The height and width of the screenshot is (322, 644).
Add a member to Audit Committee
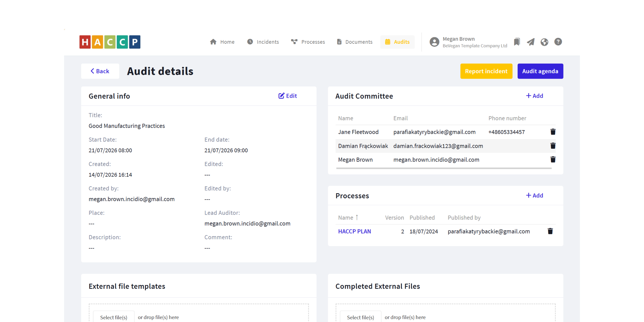click(535, 96)
